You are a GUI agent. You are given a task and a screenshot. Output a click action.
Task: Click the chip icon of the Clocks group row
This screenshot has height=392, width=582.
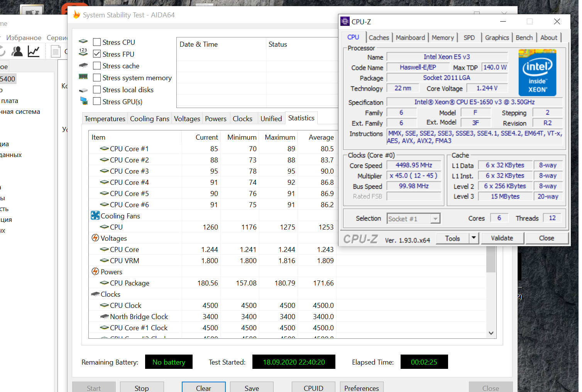pyautogui.click(x=95, y=294)
